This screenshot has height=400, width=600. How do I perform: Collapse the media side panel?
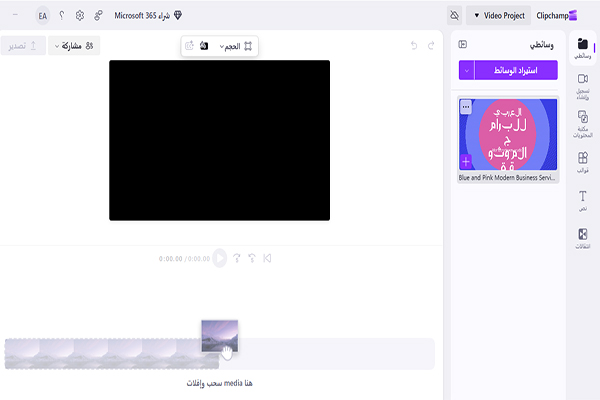pyautogui.click(x=462, y=44)
